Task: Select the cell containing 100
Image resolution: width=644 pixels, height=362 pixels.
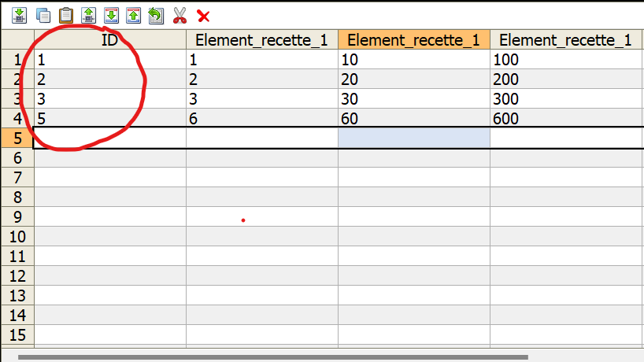Action: click(x=567, y=60)
